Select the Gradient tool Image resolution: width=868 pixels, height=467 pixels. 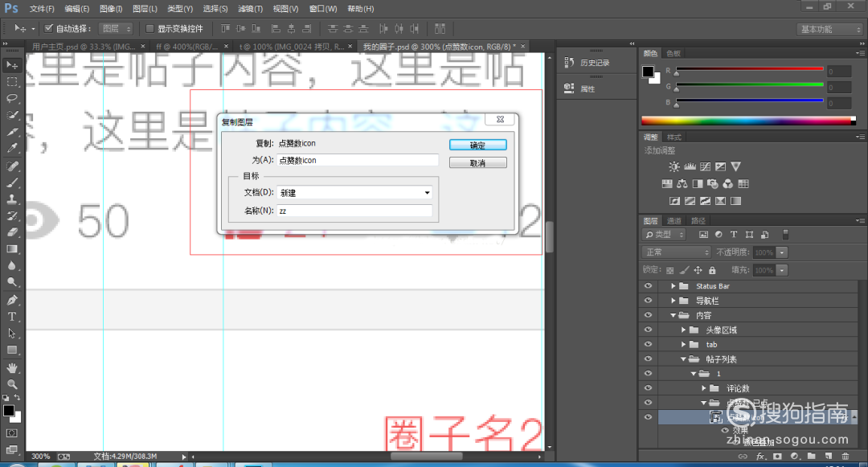11,249
